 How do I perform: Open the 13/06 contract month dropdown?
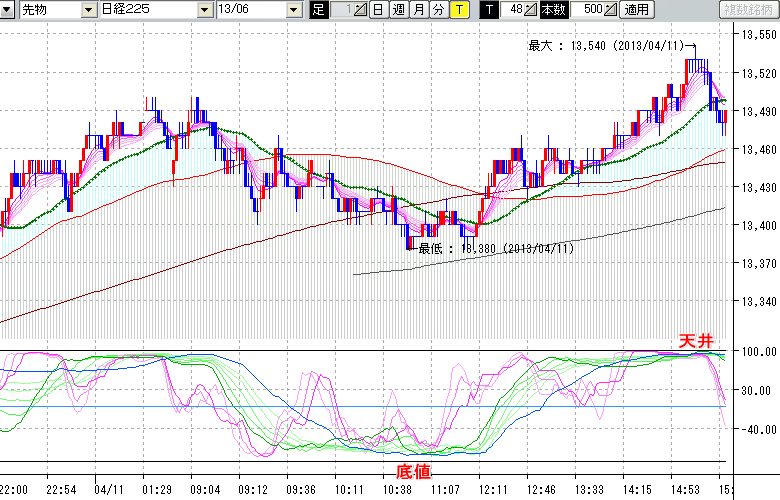click(293, 10)
